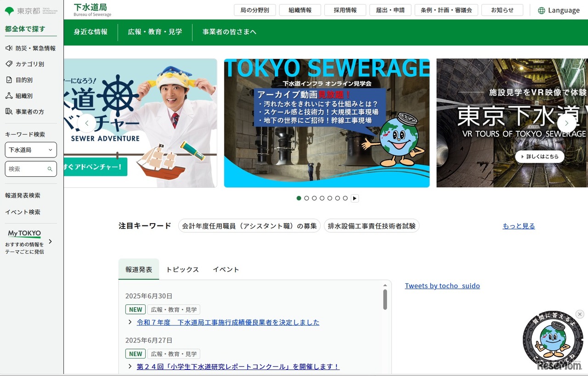Viewport: 588px width, 376px height.
Task: Select the third carousel slide dot
Action: 314,198
